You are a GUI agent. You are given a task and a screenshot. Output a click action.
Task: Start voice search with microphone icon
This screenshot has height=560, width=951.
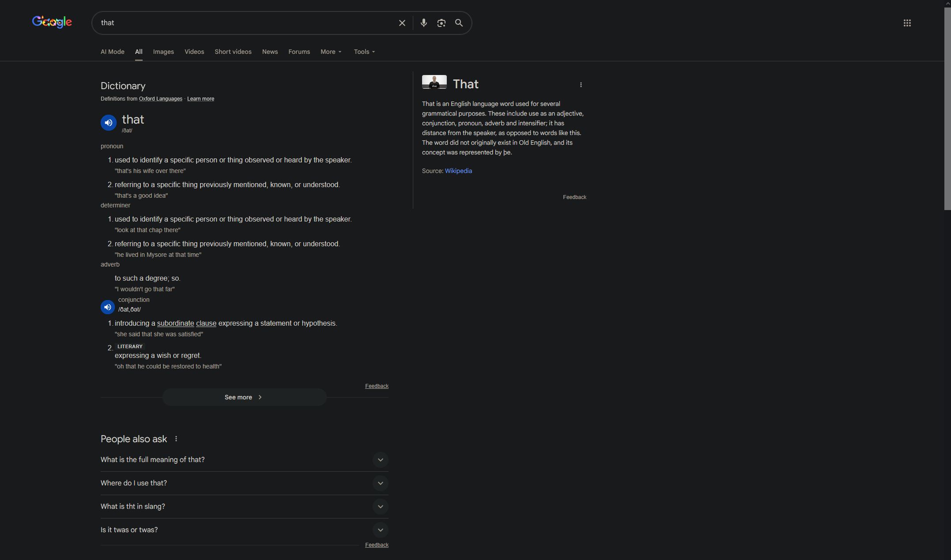(x=423, y=23)
